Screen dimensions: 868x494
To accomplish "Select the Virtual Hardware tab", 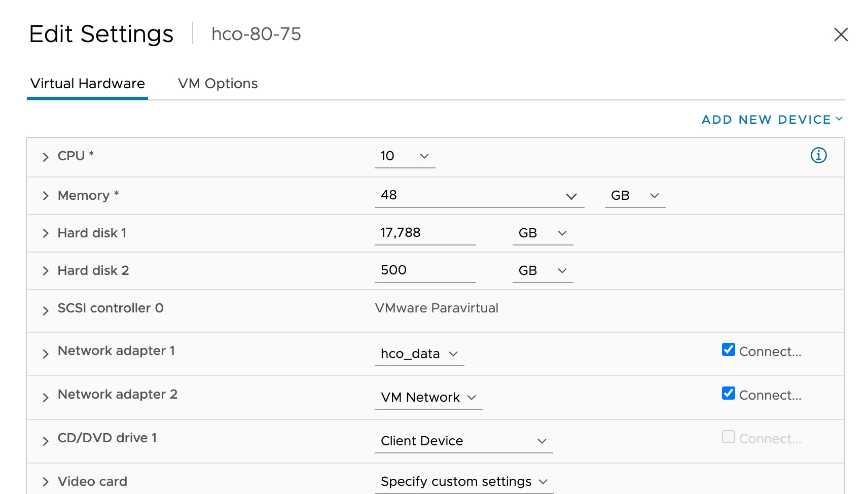I will (x=87, y=83).
